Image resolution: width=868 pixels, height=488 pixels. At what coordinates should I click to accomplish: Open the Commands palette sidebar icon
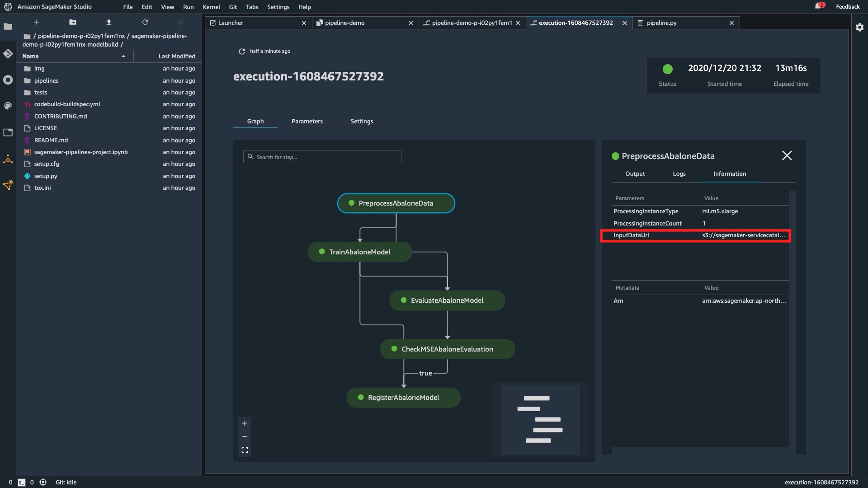[x=8, y=106]
